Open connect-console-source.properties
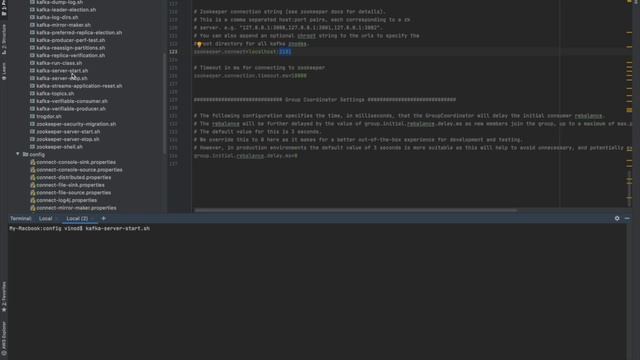The width and height of the screenshot is (640, 360). click(x=79, y=170)
